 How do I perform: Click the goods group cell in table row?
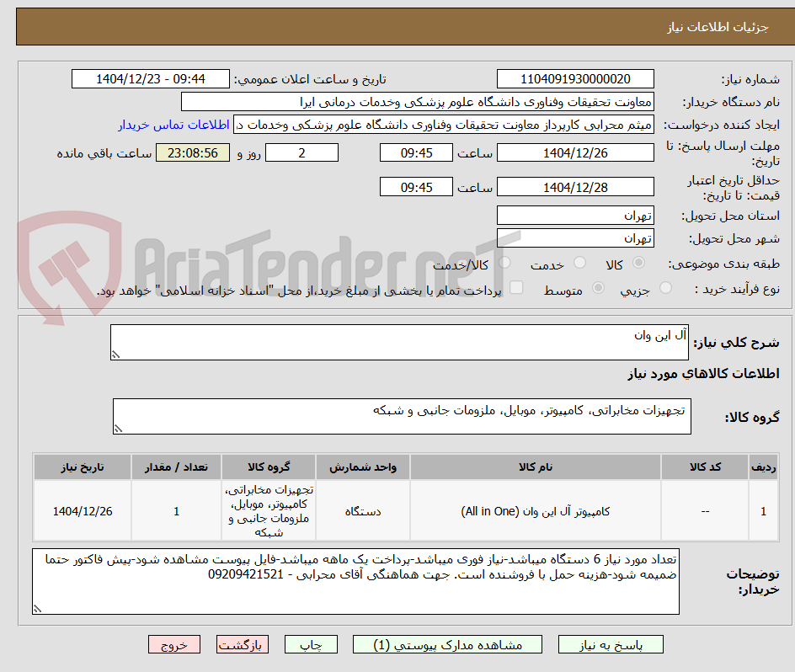(269, 511)
